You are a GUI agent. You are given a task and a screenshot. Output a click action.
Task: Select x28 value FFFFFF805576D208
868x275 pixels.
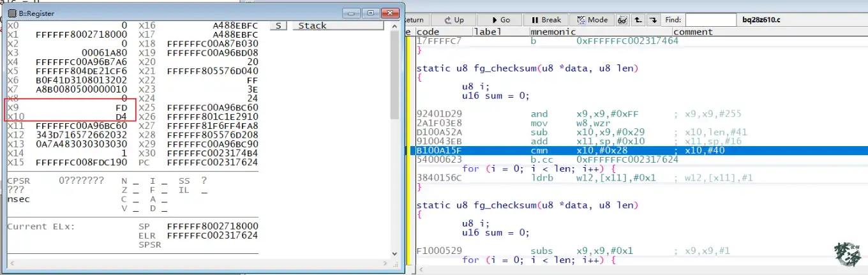coord(213,135)
